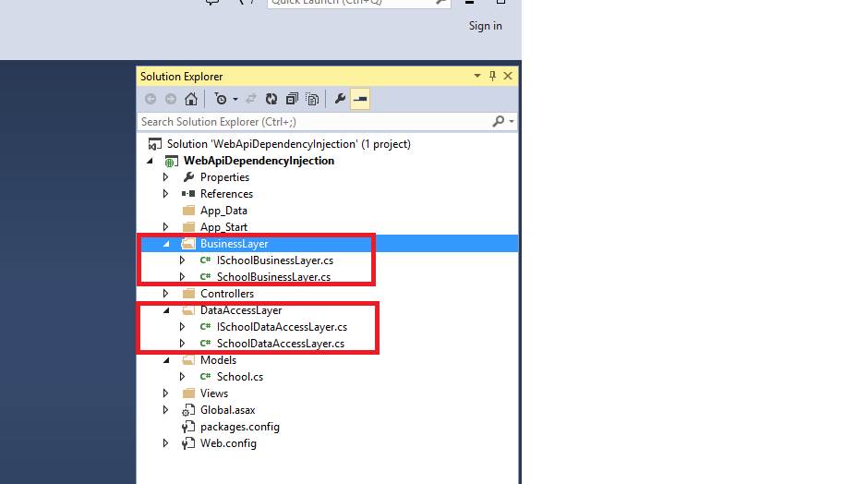The image size is (868, 484).
Task: Click the Sync with Active Document icon
Action: click(x=251, y=99)
